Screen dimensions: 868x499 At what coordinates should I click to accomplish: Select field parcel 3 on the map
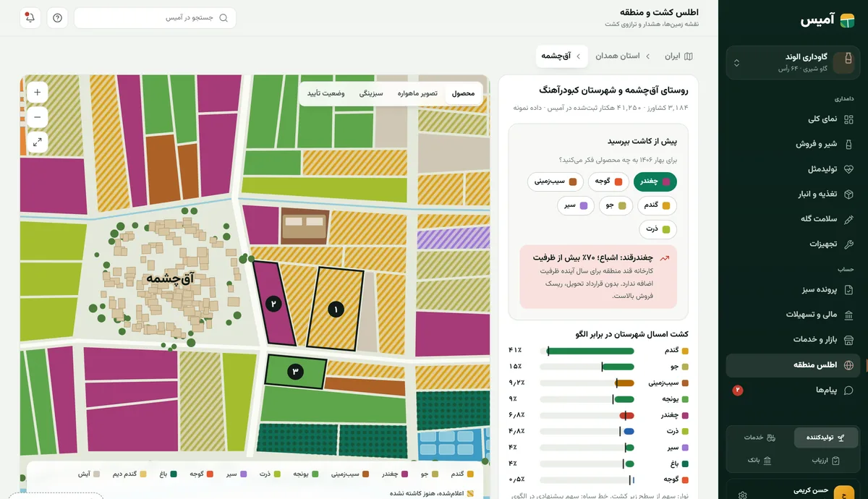[295, 372]
